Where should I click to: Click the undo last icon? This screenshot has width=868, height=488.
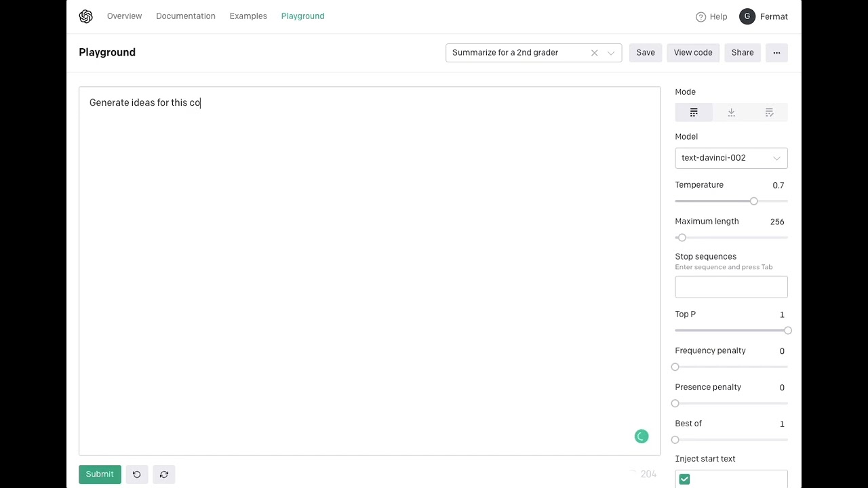[x=136, y=474]
